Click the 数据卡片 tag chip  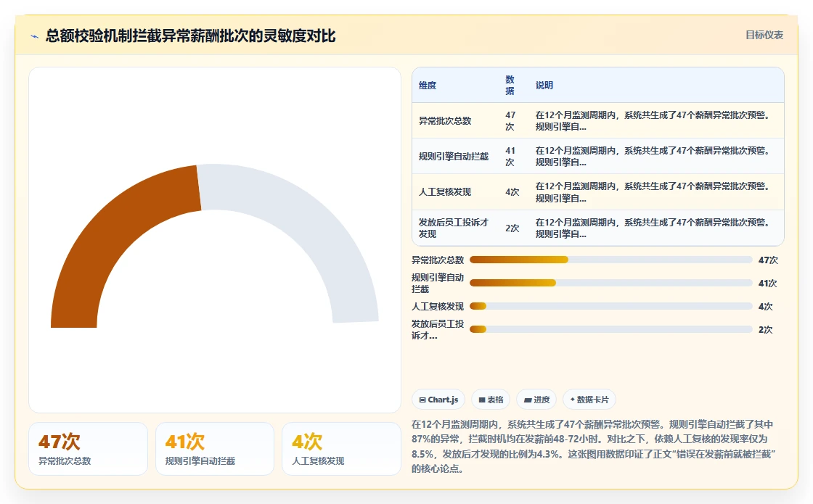coord(589,400)
